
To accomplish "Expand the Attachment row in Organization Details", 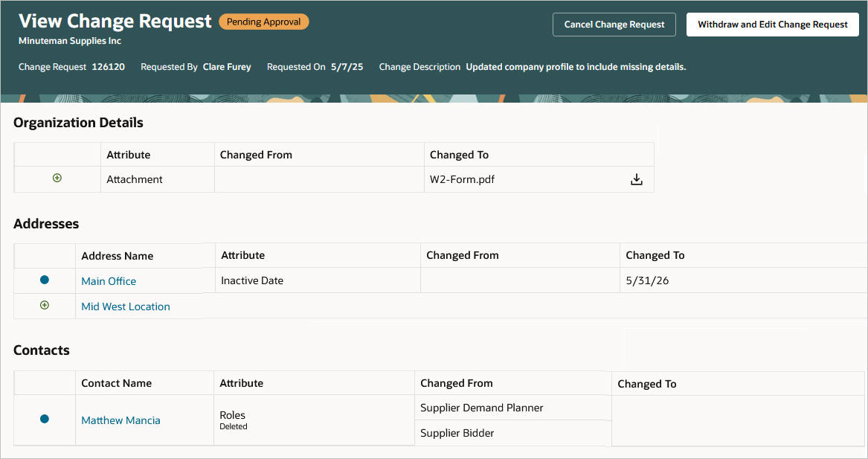I will pyautogui.click(x=57, y=179).
